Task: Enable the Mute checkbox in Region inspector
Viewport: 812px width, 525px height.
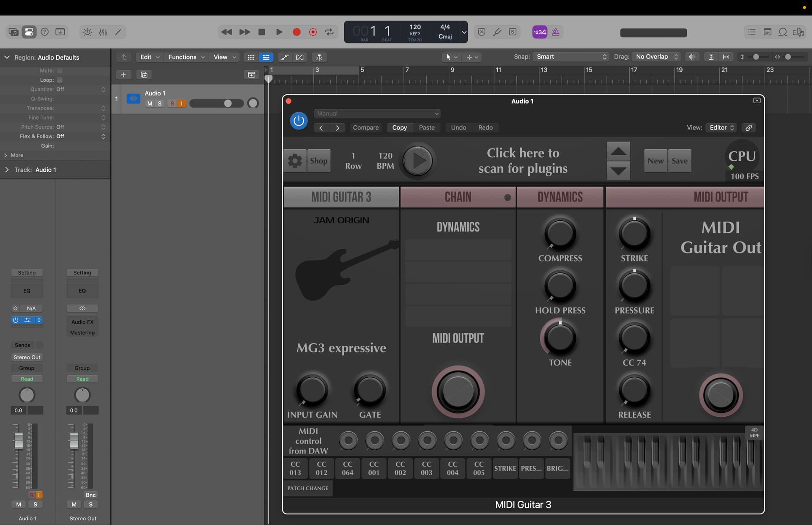Action: 60,71
